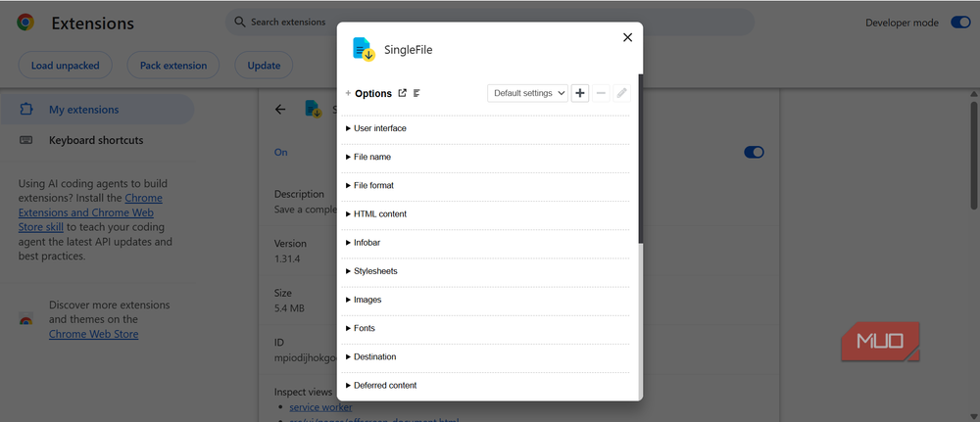Expand the Images section
The width and height of the screenshot is (980, 422).
coord(487,300)
